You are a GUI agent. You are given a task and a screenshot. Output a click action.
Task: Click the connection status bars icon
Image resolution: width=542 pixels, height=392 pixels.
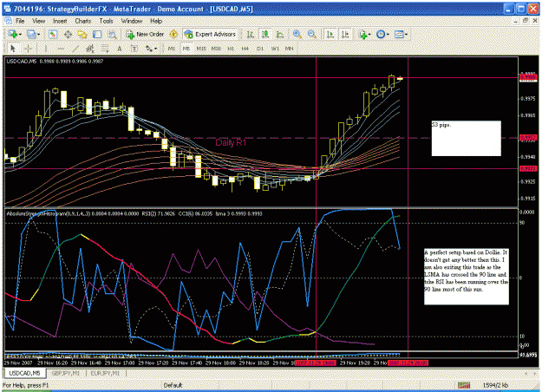(464, 385)
